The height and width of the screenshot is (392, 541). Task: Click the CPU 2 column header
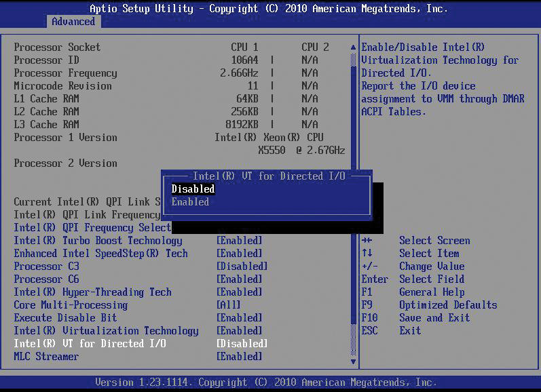pyautogui.click(x=315, y=47)
